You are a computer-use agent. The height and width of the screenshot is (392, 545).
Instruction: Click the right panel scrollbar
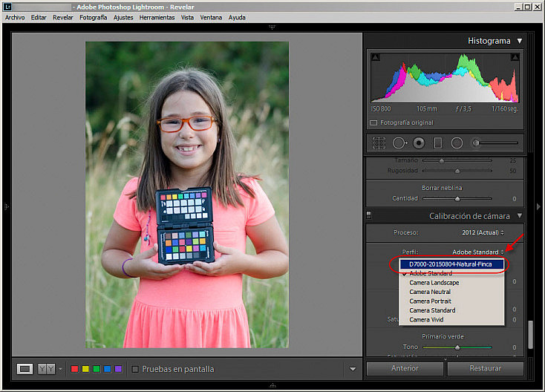click(x=530, y=334)
